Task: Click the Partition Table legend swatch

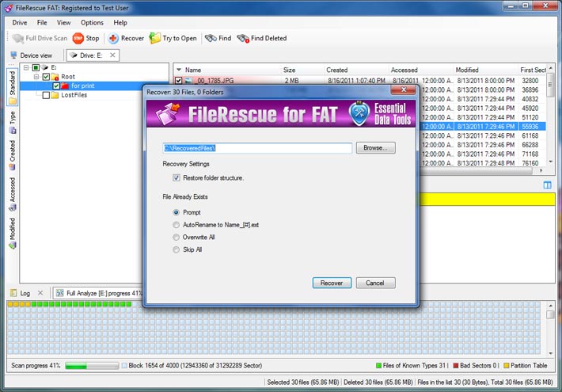Action: tap(507, 366)
